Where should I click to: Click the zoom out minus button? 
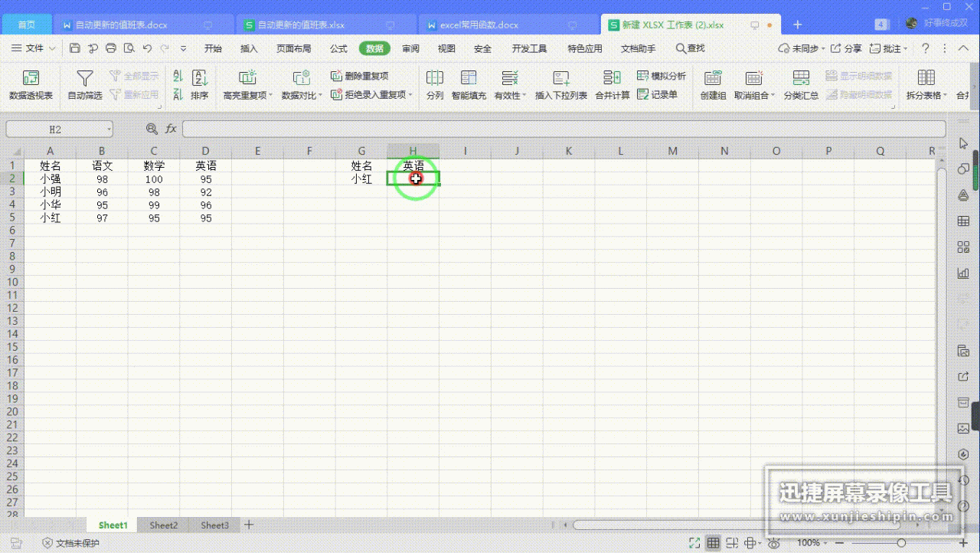point(841,543)
